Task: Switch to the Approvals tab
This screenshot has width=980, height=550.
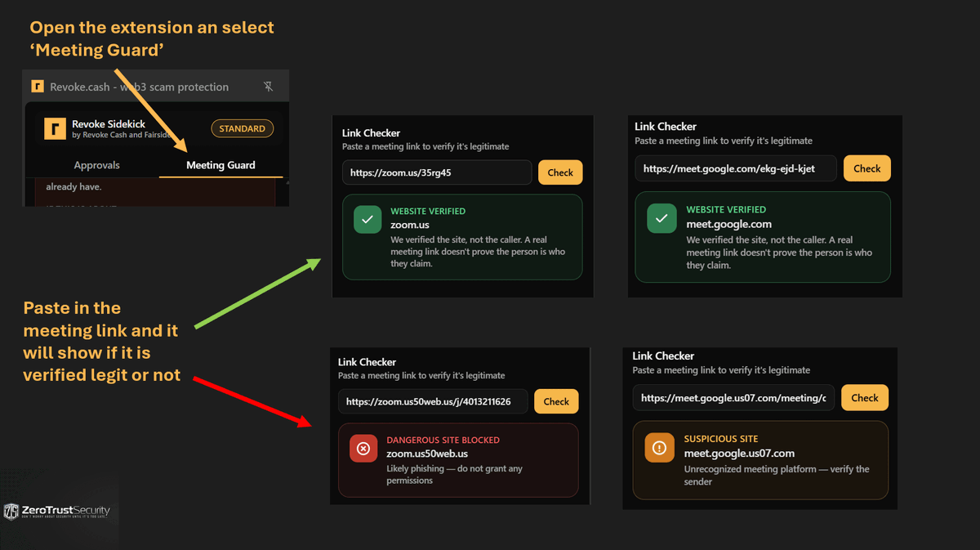Action: pyautogui.click(x=97, y=165)
